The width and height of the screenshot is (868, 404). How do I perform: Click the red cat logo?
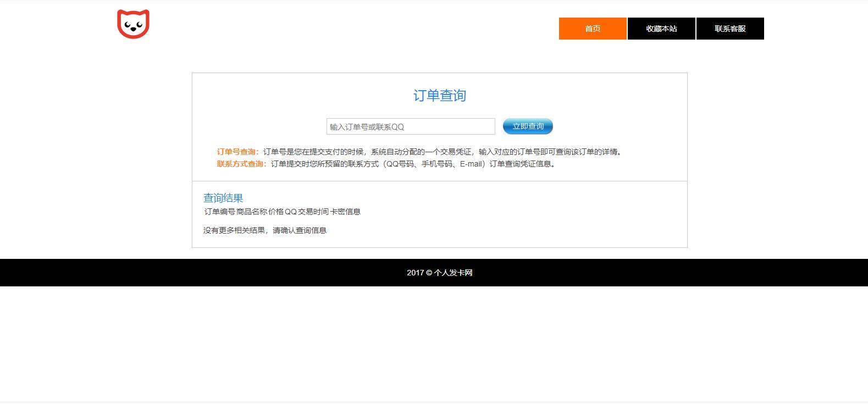tap(133, 24)
